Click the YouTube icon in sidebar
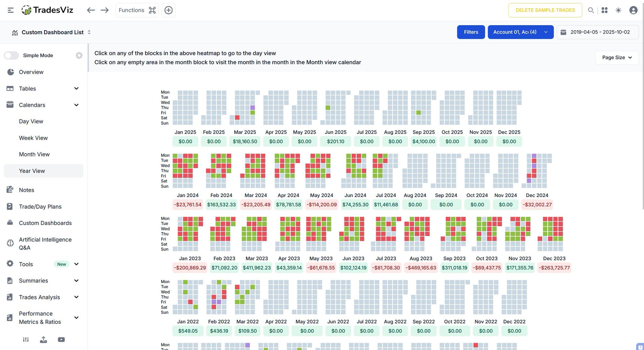The height and width of the screenshot is (350, 644). click(61, 340)
